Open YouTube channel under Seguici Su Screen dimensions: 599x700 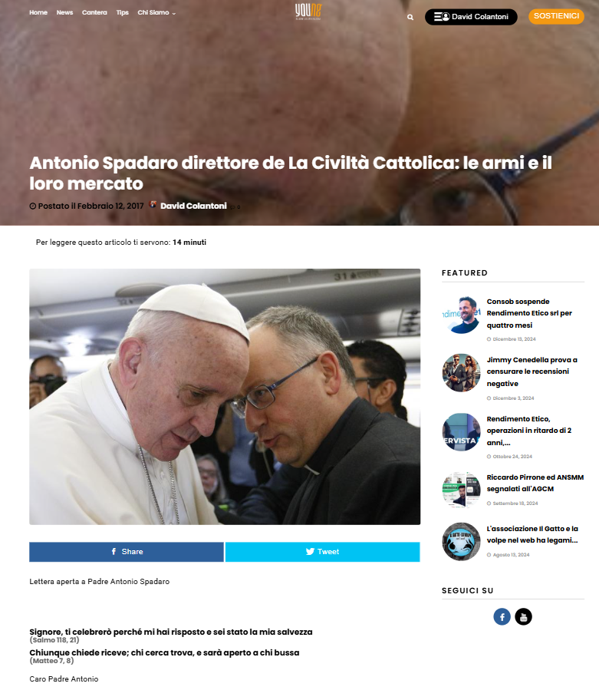pos(523,617)
